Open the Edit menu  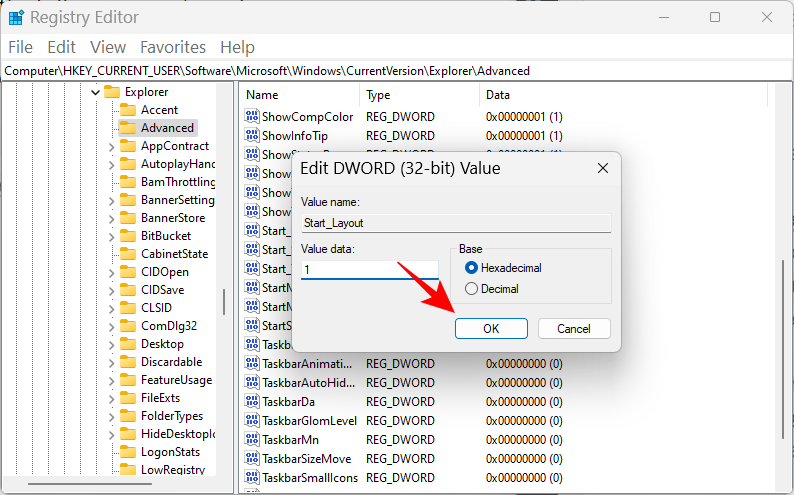click(61, 47)
